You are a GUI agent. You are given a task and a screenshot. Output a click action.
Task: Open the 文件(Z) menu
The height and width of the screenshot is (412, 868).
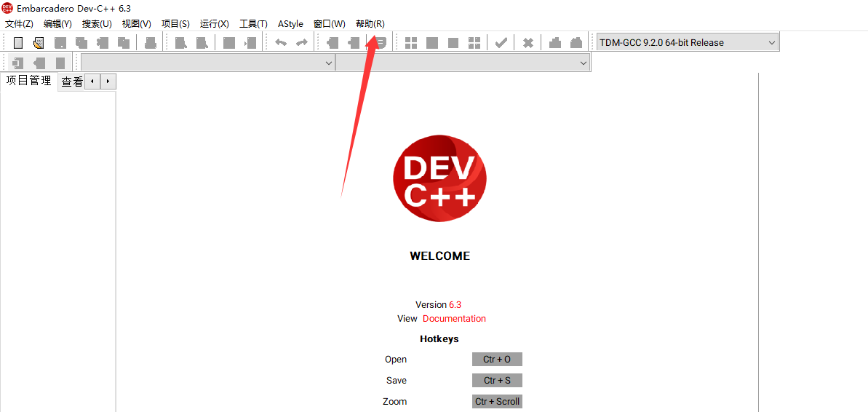20,24
